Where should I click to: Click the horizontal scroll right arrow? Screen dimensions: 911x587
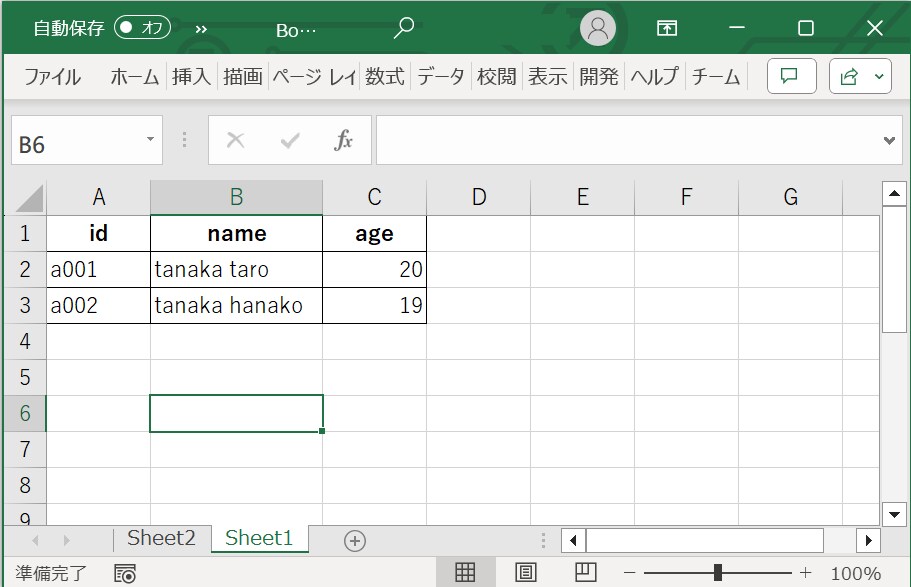[869, 541]
